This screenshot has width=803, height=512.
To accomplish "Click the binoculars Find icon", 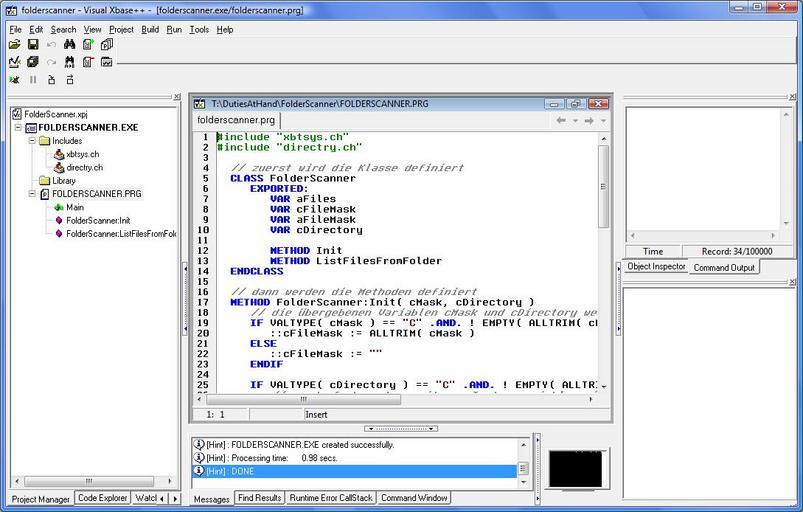I will (70, 45).
